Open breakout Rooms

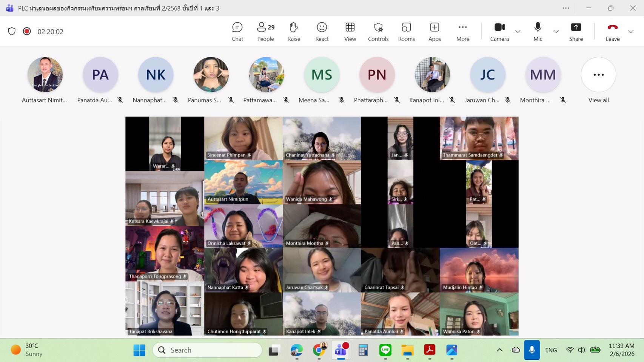pyautogui.click(x=406, y=32)
